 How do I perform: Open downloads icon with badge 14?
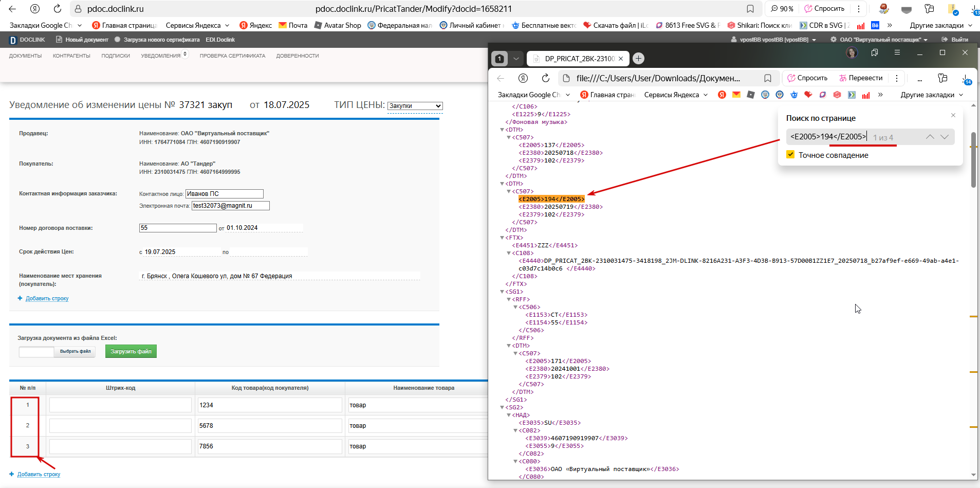tap(966, 79)
